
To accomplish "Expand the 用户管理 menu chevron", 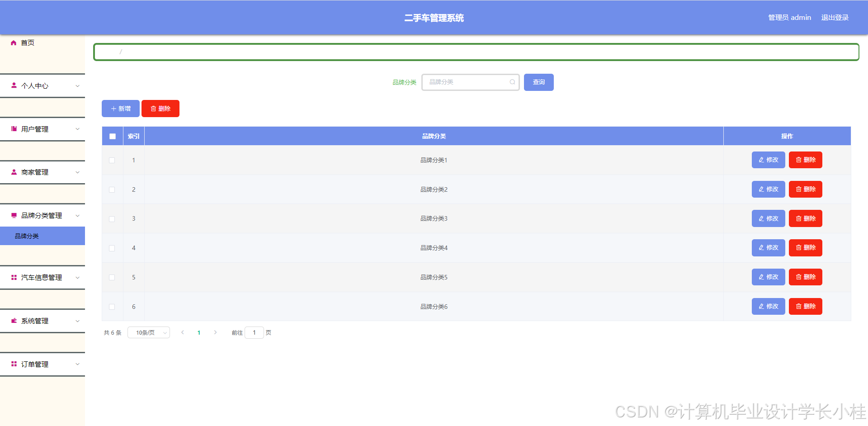I will click(x=77, y=129).
